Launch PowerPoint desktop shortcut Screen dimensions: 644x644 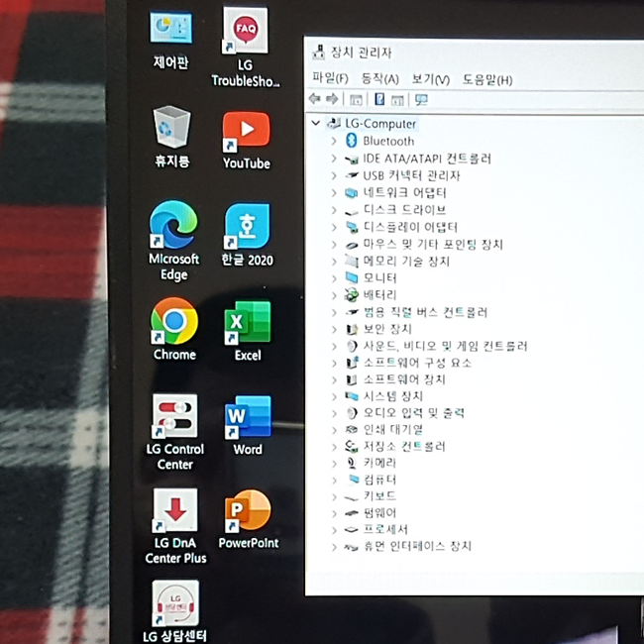tap(248, 519)
